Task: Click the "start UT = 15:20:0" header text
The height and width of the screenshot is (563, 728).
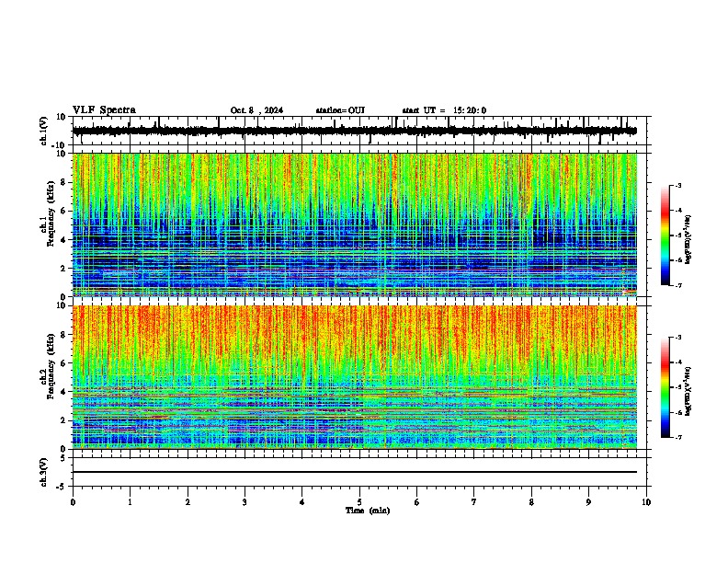Action: 444,110
